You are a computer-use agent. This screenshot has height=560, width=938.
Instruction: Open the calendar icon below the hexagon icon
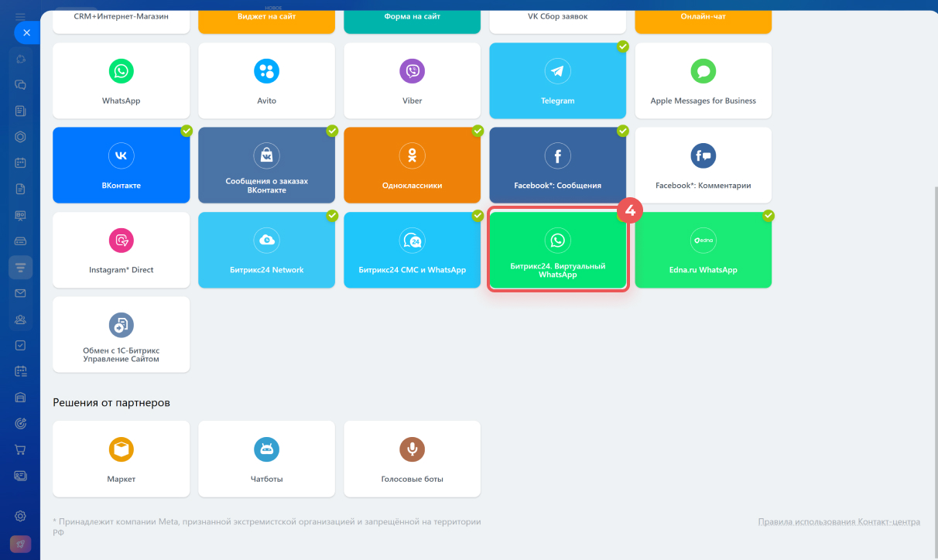click(x=21, y=163)
